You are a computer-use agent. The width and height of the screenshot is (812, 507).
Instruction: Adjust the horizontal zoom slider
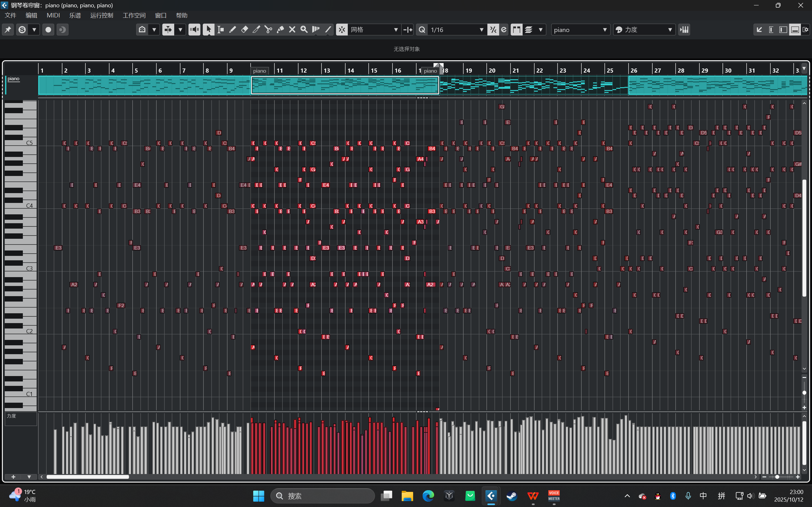777,477
